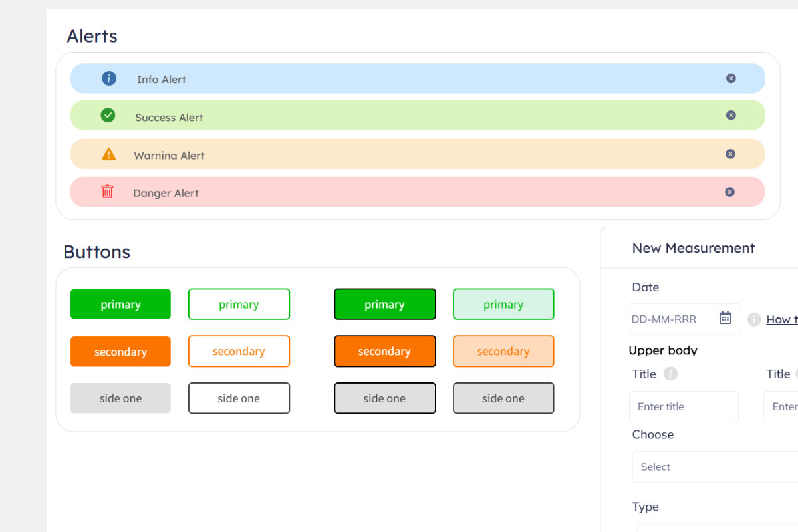Click the info icon beside date field
Image resolution: width=798 pixels, height=532 pixels.
click(754, 319)
